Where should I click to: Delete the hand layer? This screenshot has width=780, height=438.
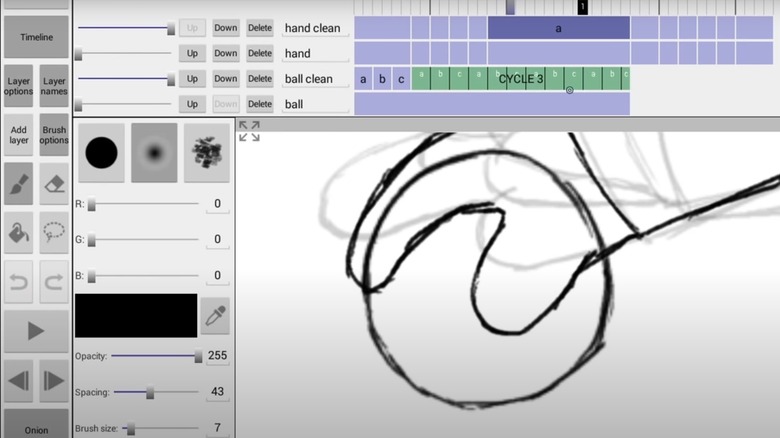click(260, 53)
